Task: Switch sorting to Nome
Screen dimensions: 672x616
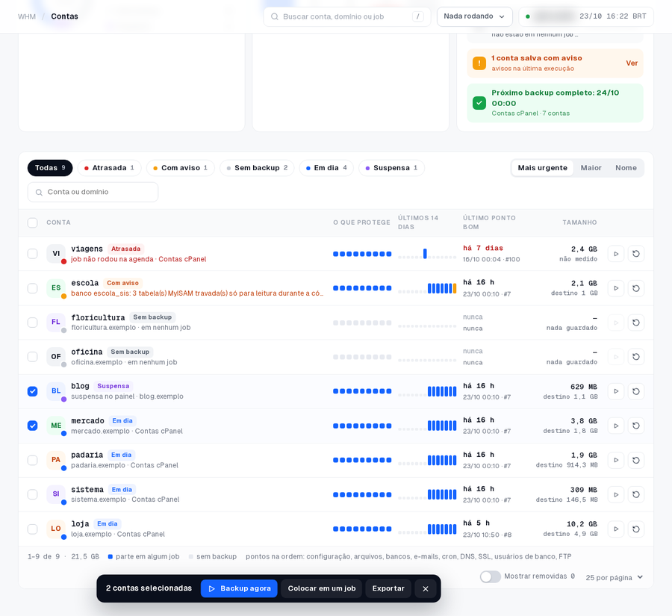Action: pyautogui.click(x=626, y=168)
